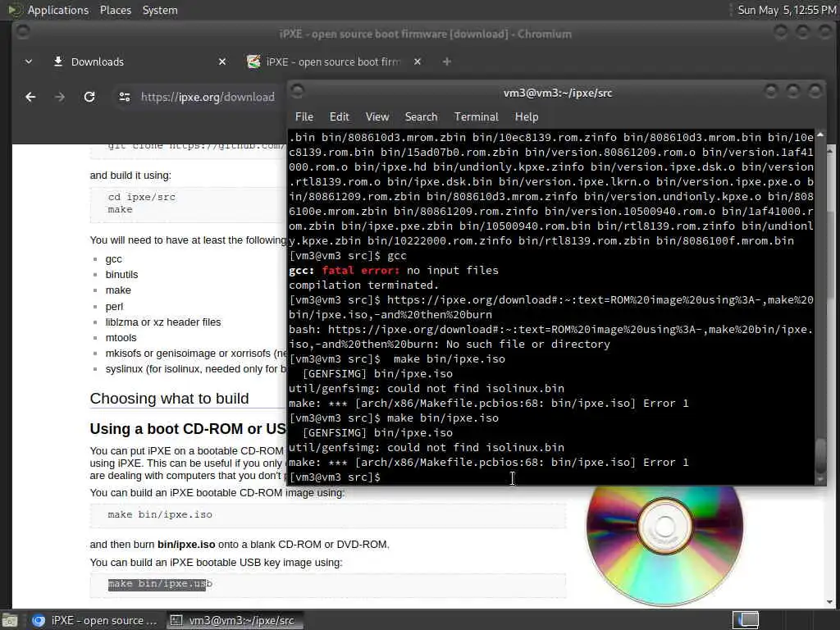Click the Chromium back arrow
Viewport: 840px width, 630px height.
coord(30,97)
